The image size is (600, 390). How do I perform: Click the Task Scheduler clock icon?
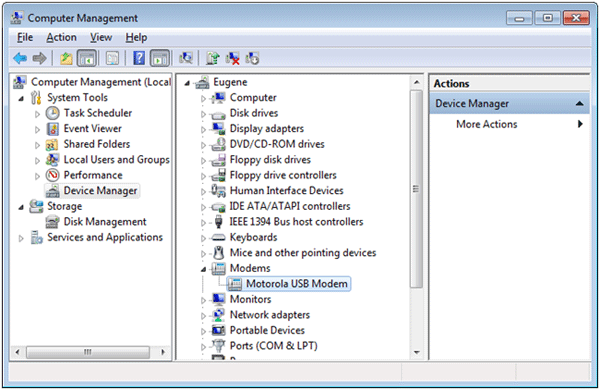tap(52, 113)
